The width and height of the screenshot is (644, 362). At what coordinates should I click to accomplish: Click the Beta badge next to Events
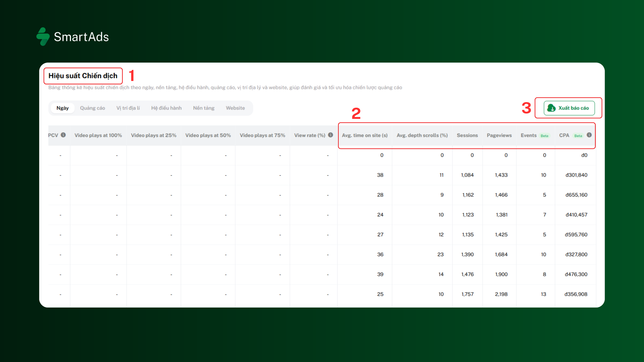coord(544,136)
